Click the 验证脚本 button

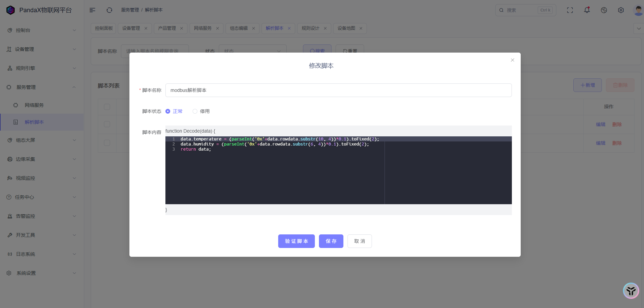[296, 241]
